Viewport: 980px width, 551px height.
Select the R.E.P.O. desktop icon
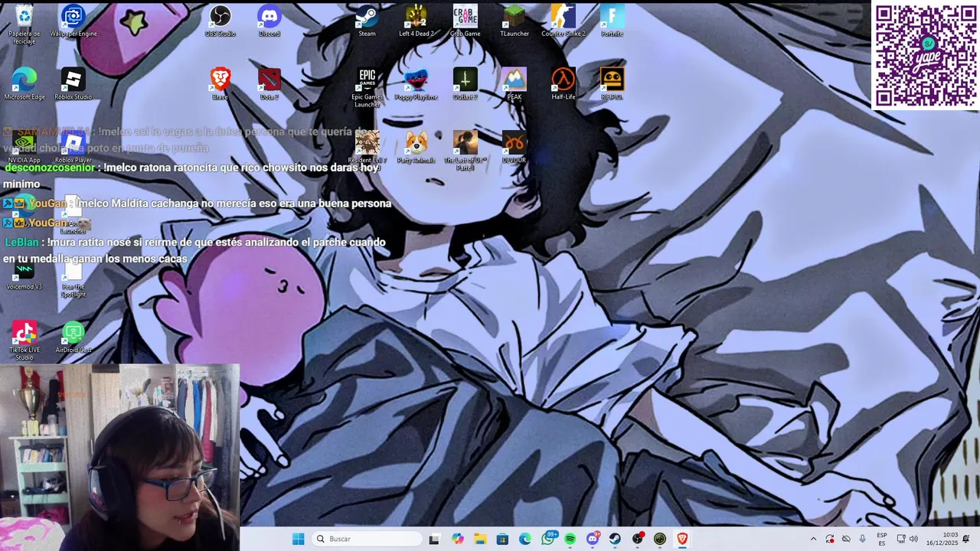[612, 84]
